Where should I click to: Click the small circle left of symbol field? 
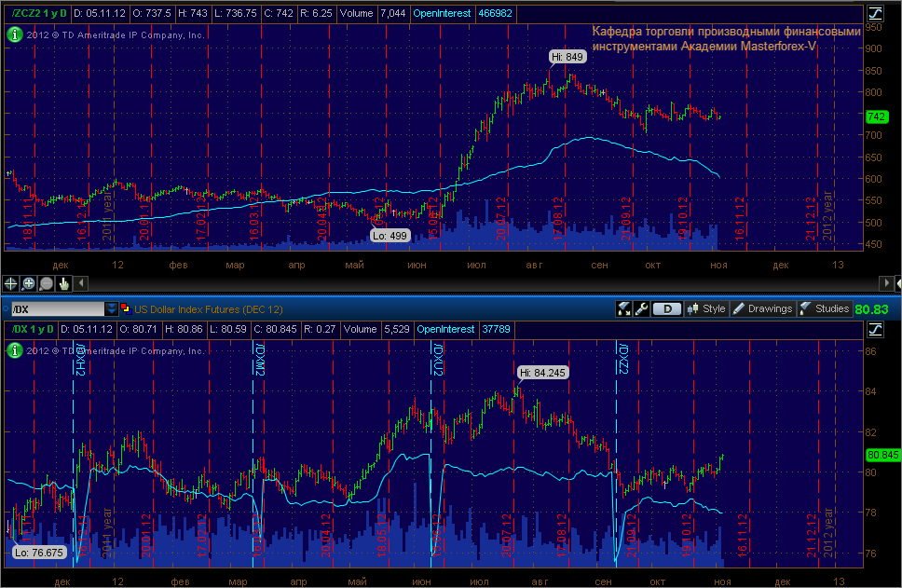point(6,309)
